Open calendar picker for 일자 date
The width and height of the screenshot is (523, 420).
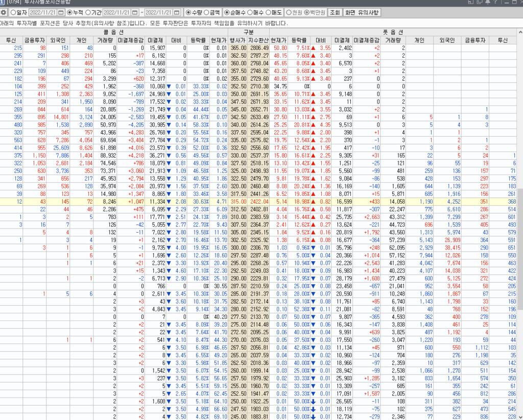click(x=61, y=12)
